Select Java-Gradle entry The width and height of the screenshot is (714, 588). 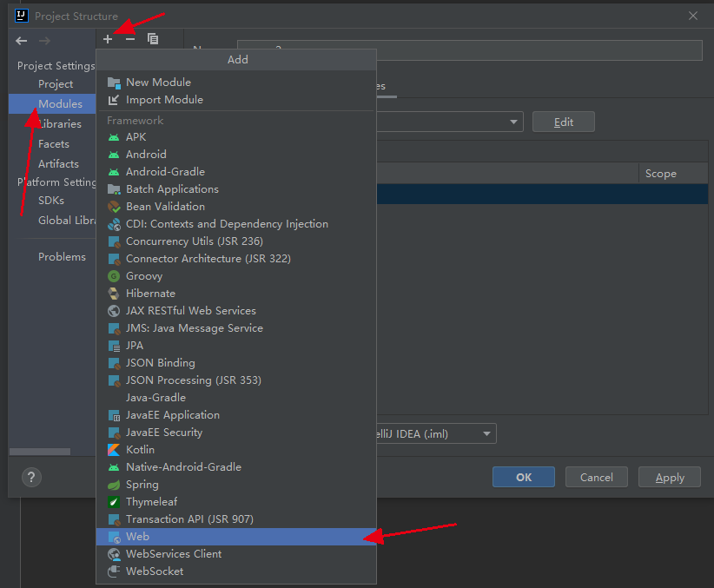[x=236, y=398]
